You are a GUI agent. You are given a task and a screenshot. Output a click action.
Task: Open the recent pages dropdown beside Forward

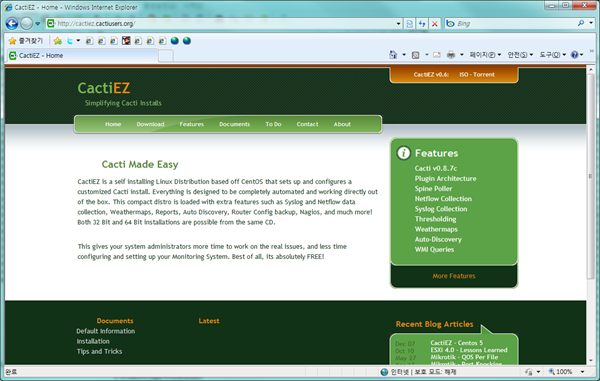38,24
